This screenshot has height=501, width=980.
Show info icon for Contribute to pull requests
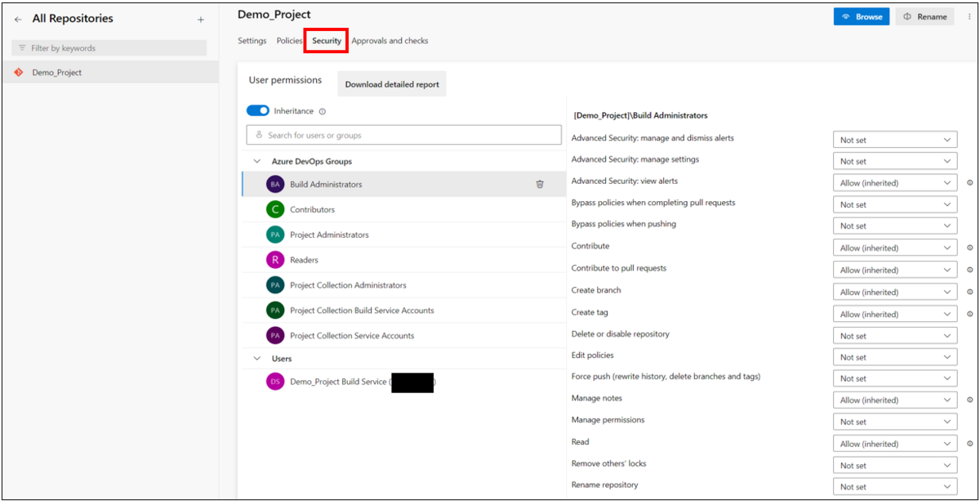tap(969, 270)
